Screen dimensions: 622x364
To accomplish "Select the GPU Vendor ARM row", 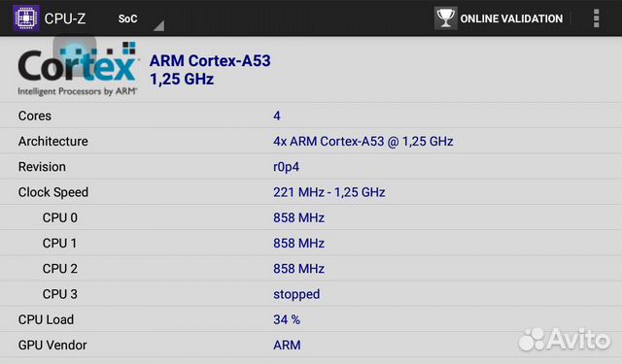I will [311, 345].
